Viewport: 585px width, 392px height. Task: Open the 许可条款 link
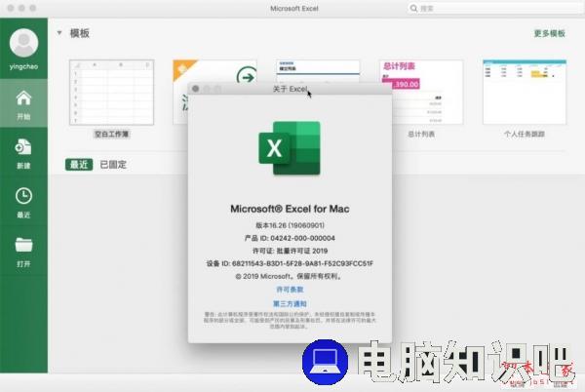pyautogui.click(x=290, y=290)
